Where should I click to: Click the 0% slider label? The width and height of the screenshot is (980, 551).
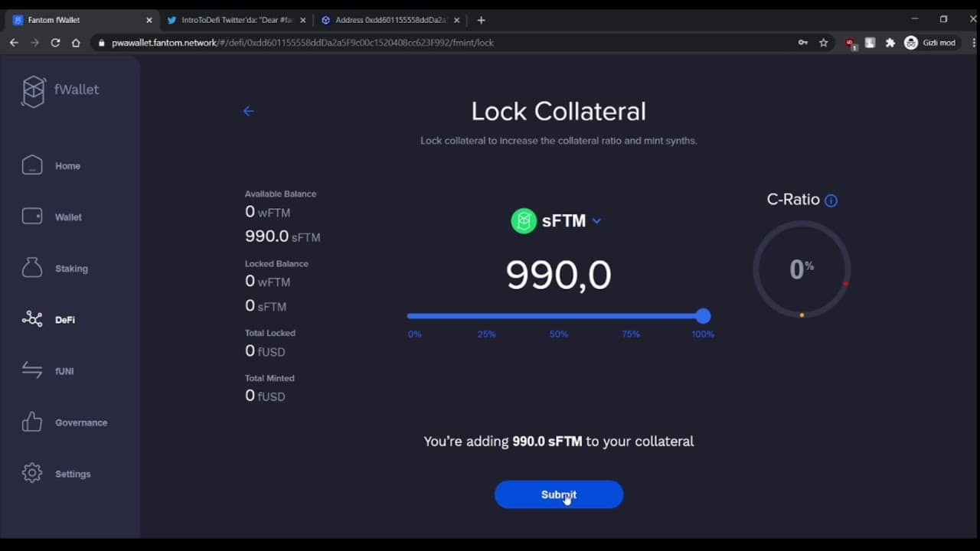click(x=414, y=334)
